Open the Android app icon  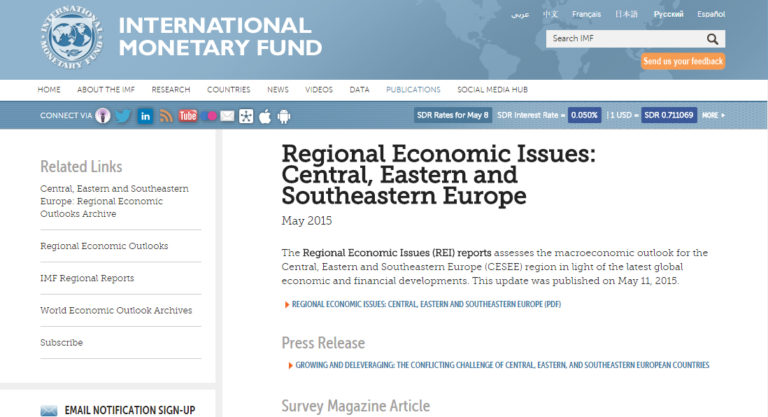(x=284, y=116)
